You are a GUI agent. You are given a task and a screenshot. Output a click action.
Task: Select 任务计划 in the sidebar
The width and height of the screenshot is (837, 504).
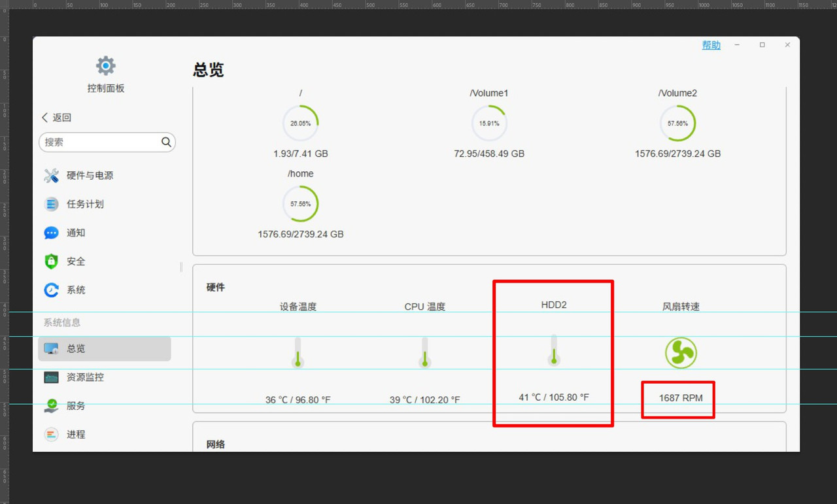[x=105, y=204]
